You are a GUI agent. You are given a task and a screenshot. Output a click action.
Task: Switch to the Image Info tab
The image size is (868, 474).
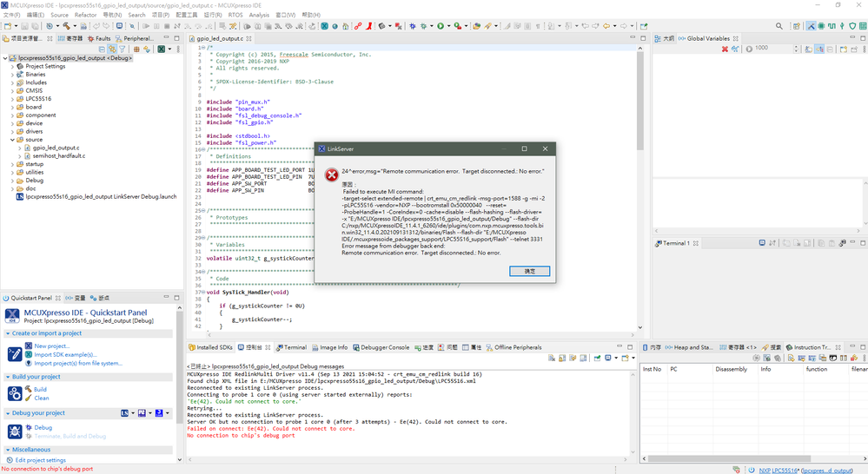point(329,347)
